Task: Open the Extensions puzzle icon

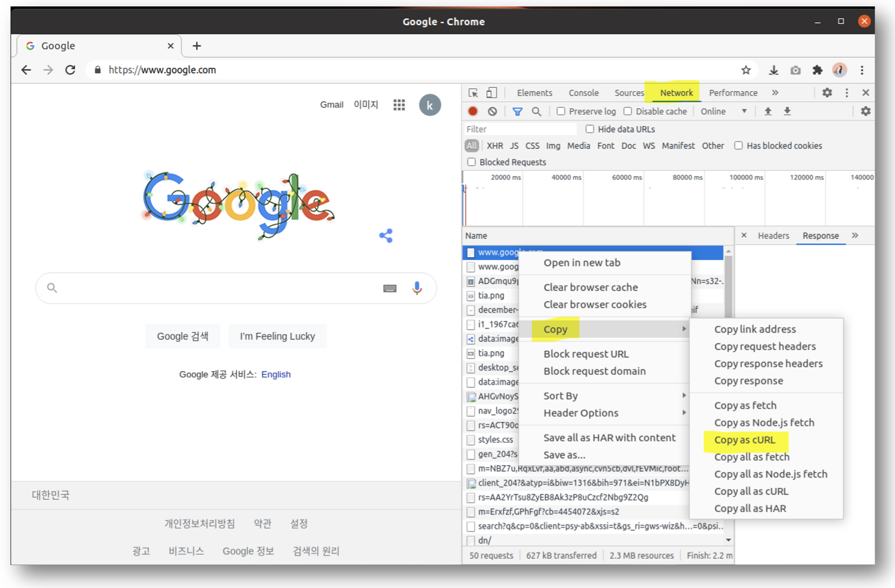Action: (x=817, y=70)
